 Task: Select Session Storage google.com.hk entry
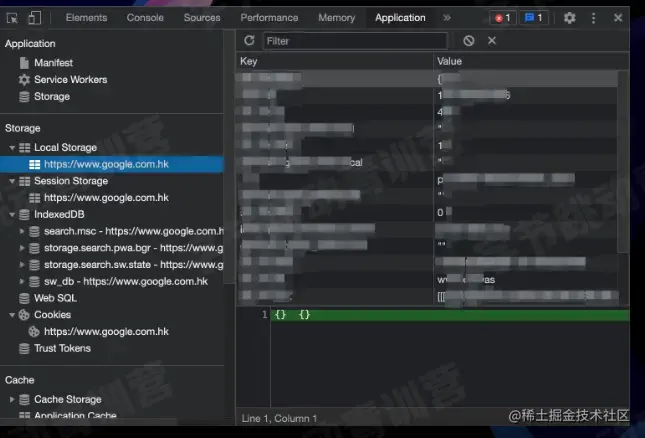click(106, 198)
